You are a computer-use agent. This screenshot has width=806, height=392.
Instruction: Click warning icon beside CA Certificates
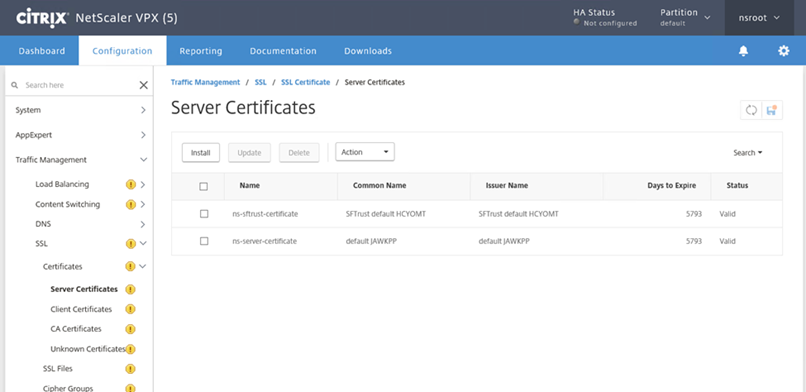point(131,329)
